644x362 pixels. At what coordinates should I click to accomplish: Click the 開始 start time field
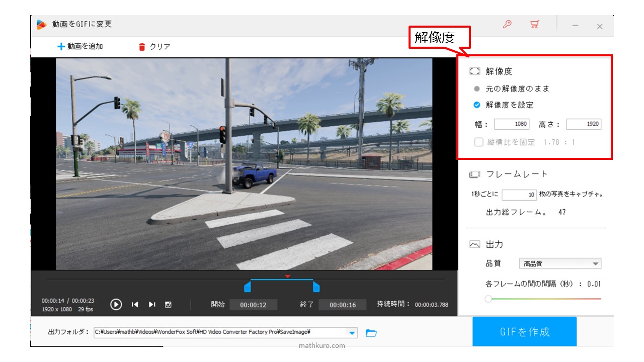click(x=253, y=305)
